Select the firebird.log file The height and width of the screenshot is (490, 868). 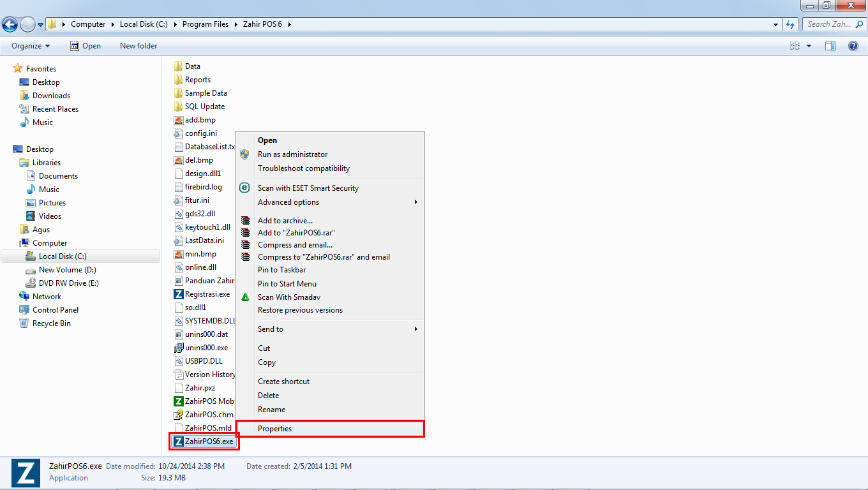[198, 187]
